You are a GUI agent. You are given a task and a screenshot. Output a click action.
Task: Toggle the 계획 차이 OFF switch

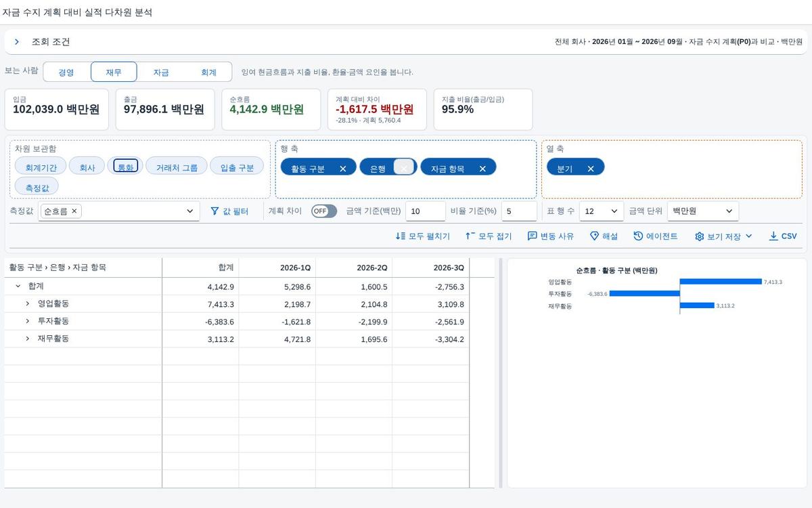324,211
